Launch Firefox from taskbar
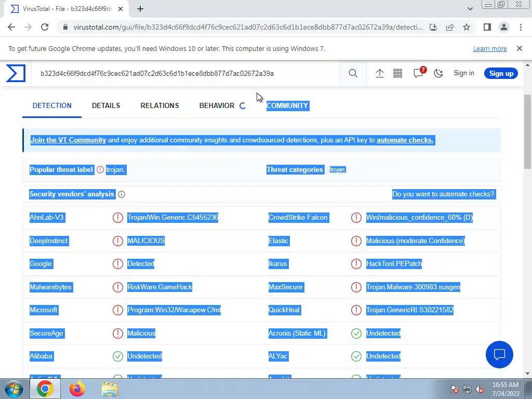 pos(77,389)
